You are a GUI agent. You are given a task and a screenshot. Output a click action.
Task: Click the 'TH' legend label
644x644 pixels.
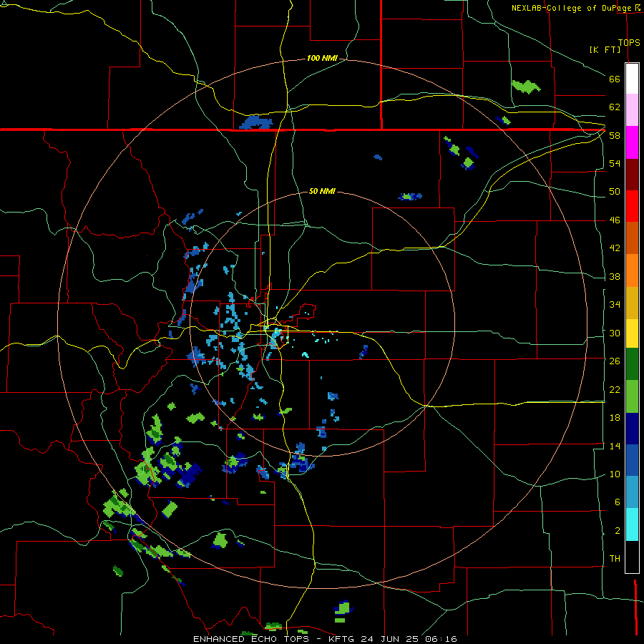[615, 559]
